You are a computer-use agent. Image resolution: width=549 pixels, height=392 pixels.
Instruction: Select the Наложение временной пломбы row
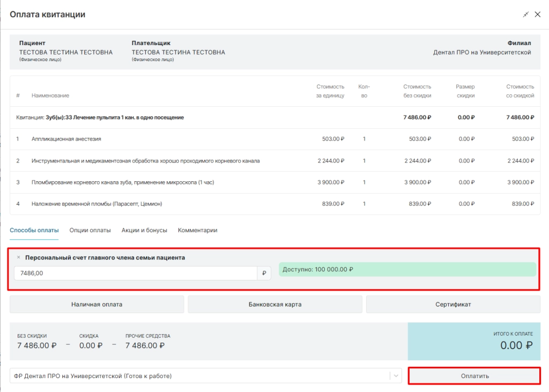click(275, 204)
